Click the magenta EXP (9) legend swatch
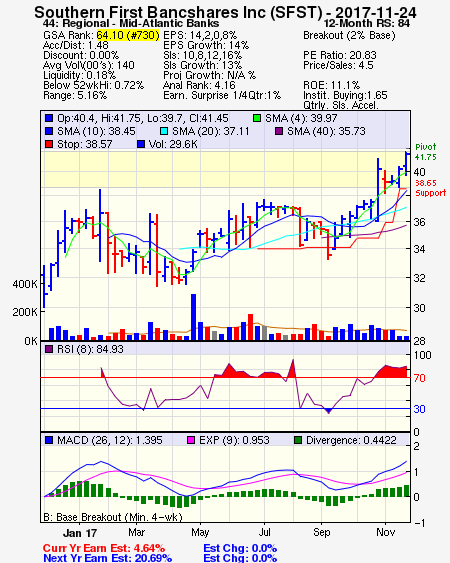This screenshot has width=450, height=563. (191, 440)
